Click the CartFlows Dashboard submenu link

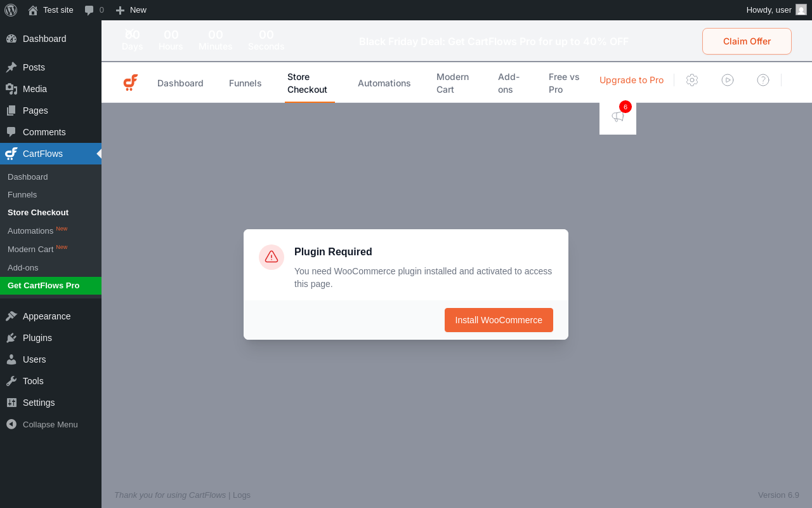pyautogui.click(x=28, y=177)
